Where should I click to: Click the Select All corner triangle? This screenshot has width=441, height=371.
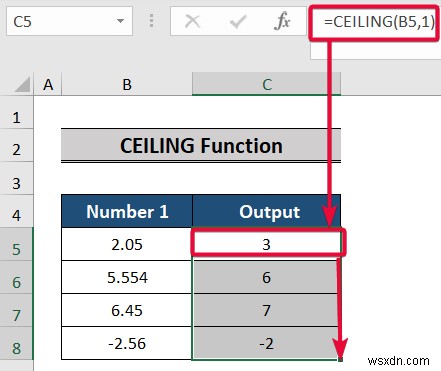22,85
